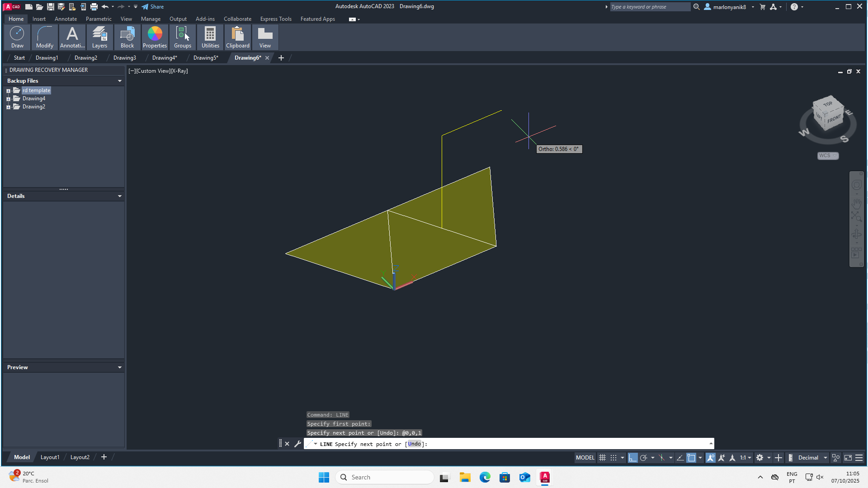
Task: Open the Draw panel in ribbon
Action: pos(17,37)
